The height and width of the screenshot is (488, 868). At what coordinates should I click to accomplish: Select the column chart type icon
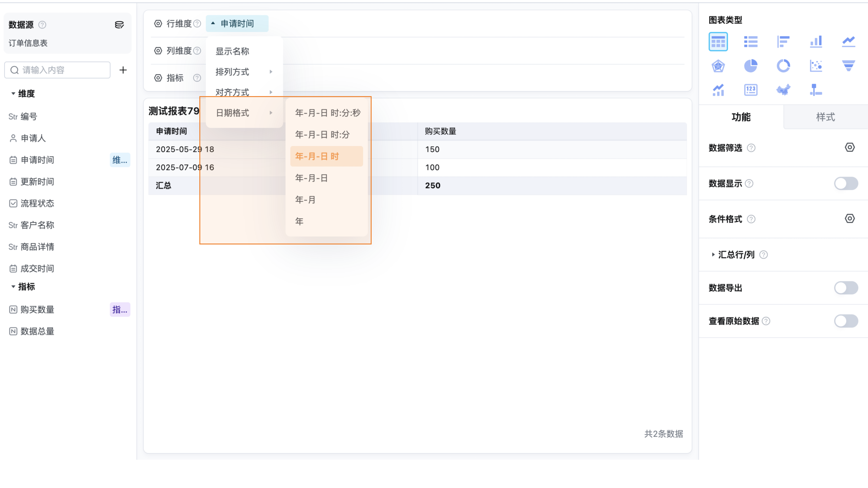(816, 42)
